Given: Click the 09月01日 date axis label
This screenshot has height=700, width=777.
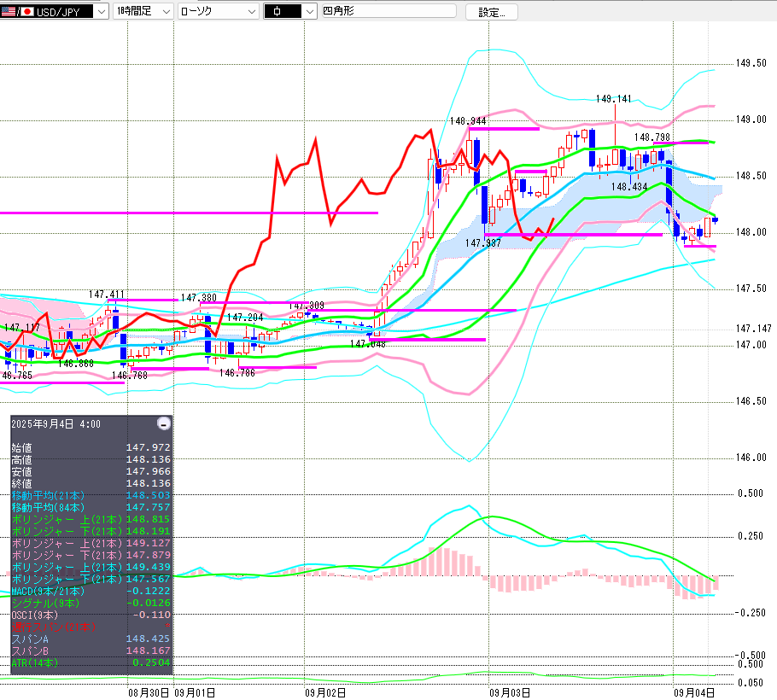Looking at the screenshot, I should tap(195, 692).
